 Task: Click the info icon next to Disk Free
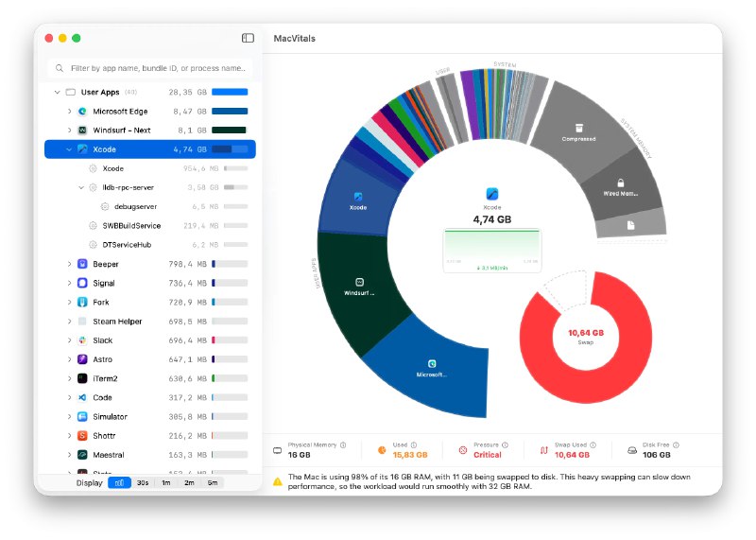(676, 444)
